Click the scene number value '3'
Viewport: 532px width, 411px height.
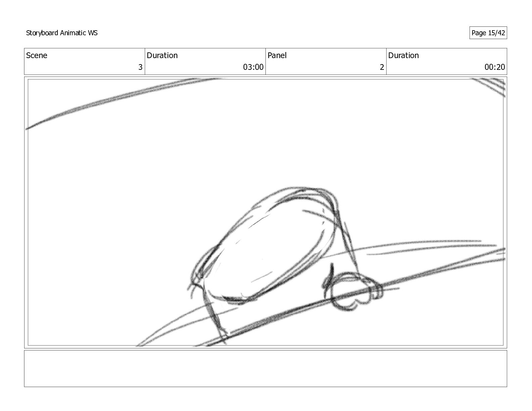[x=140, y=67]
